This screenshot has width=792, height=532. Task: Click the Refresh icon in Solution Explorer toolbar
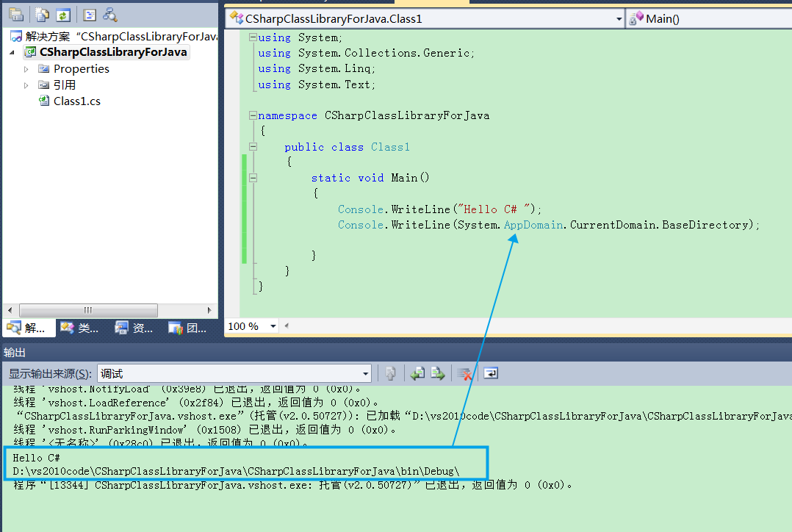(62, 15)
